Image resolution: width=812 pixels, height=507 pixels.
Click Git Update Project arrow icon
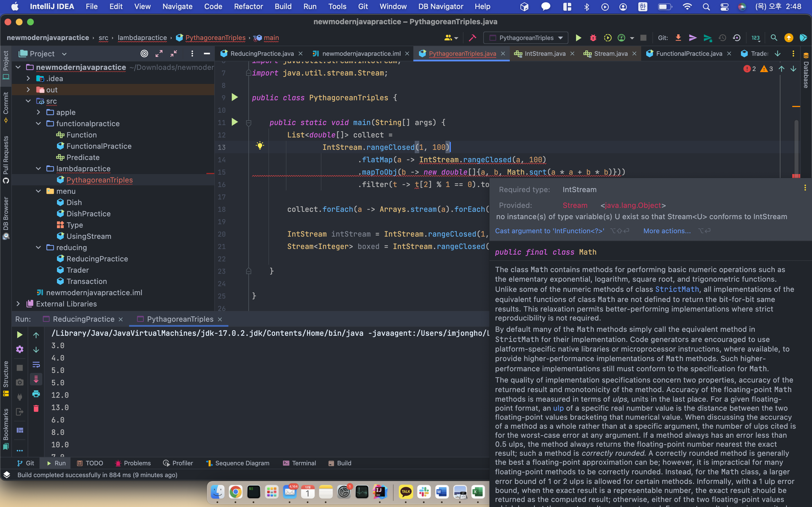678,38
